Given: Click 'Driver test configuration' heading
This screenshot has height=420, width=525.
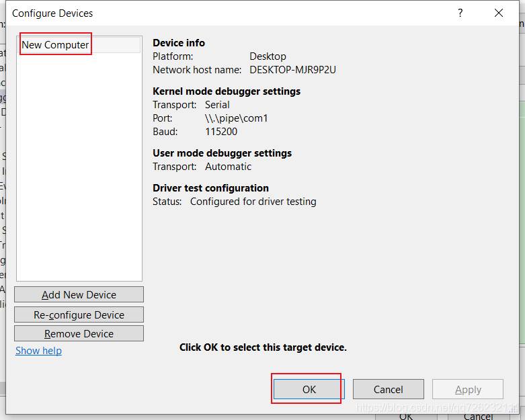Looking at the screenshot, I should point(210,188).
